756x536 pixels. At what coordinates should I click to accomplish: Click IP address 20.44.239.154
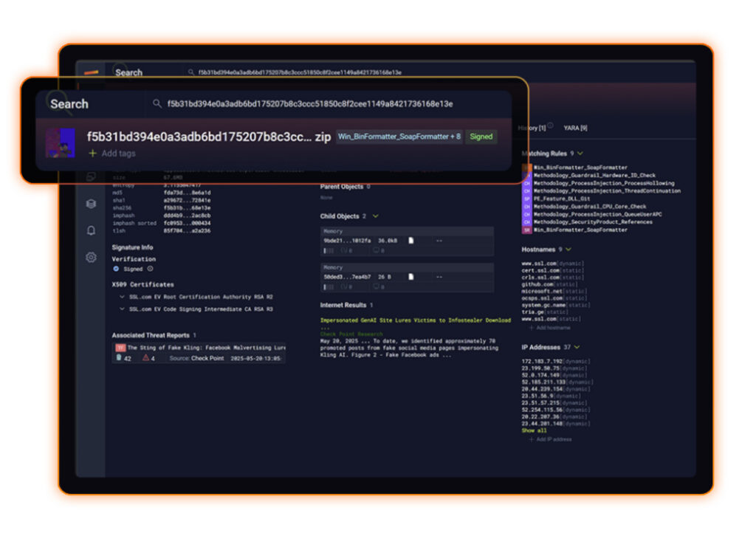[542, 389]
